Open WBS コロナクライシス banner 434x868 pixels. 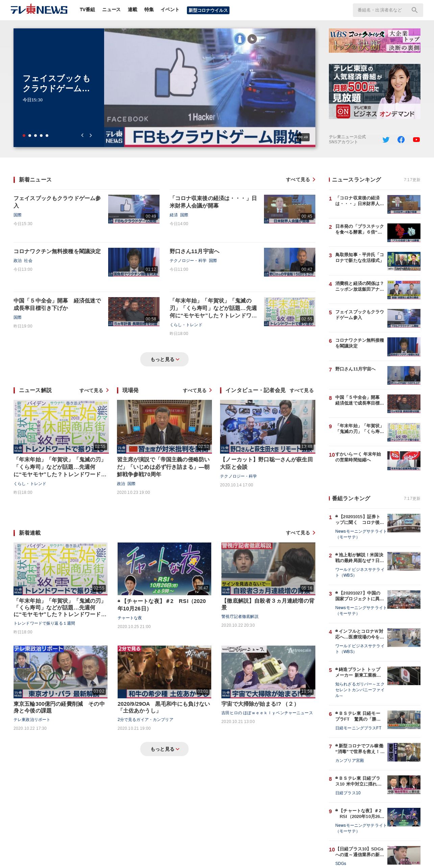(x=375, y=41)
